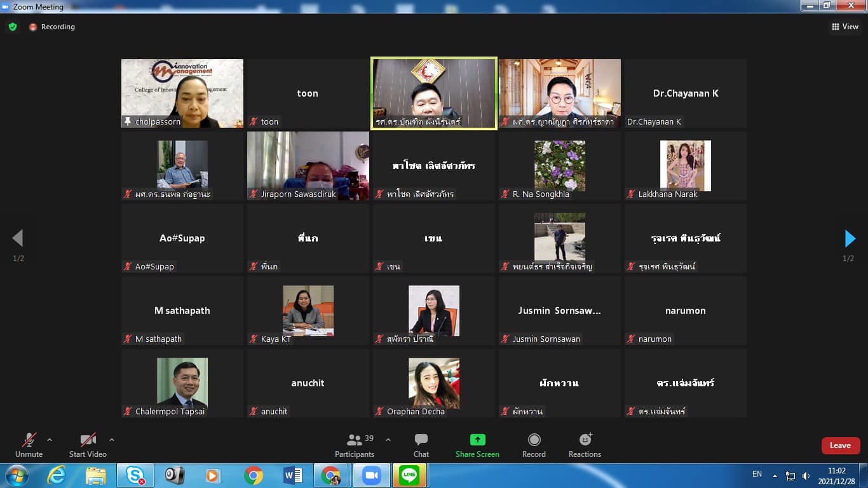Image resolution: width=868 pixels, height=488 pixels.
Task: Open LINE app from the taskbar
Action: pos(410,475)
